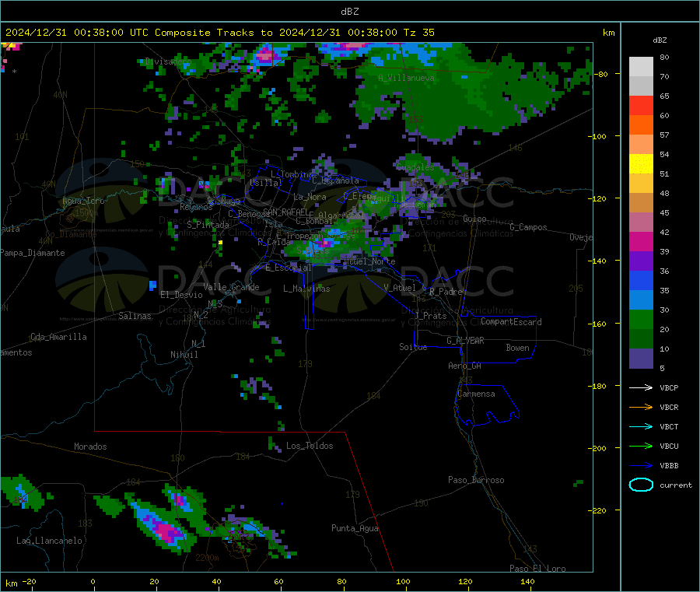Screen dimensions: 700x592
Task: Select the mauve pink swatch in dBZ scale
Action: pyautogui.click(x=641, y=222)
